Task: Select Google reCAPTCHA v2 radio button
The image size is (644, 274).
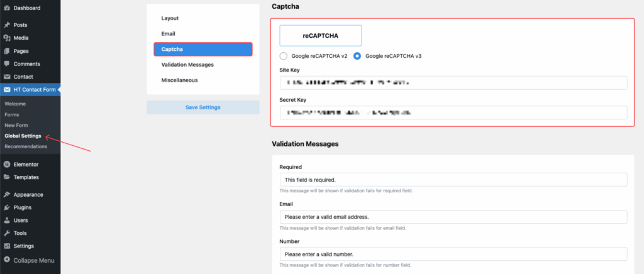Action: click(x=284, y=56)
